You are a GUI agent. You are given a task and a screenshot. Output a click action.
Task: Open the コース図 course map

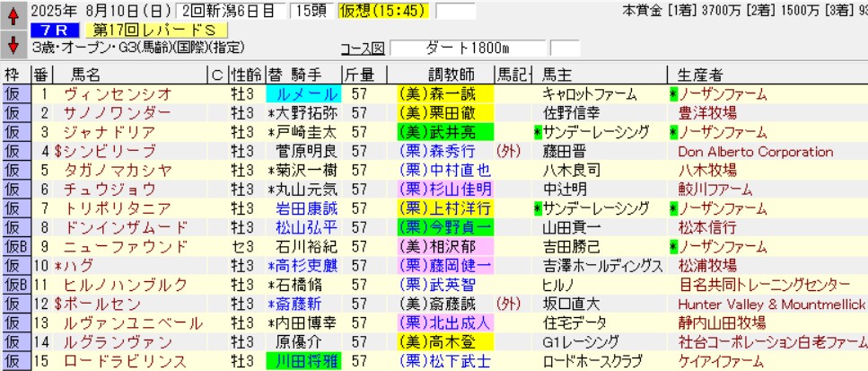pyautogui.click(x=363, y=48)
